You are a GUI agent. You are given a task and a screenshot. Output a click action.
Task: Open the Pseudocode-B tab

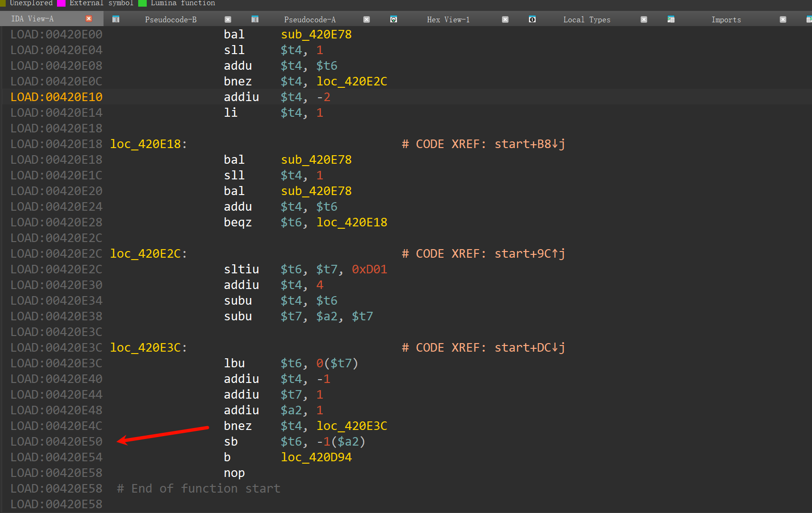pyautogui.click(x=171, y=19)
